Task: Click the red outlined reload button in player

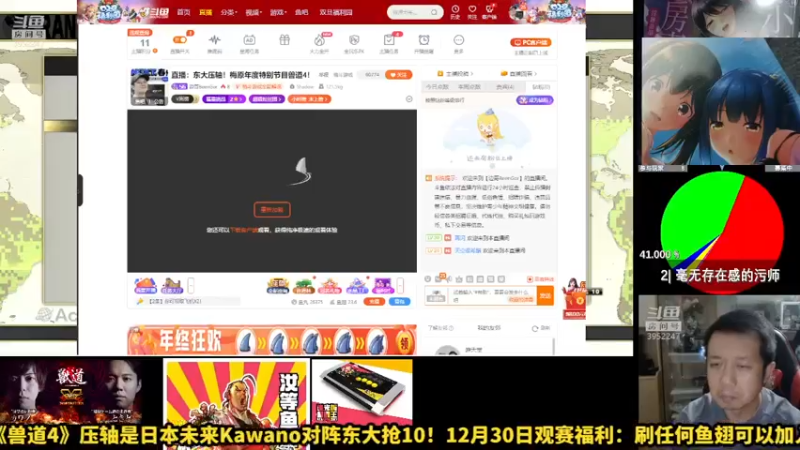Action: [272, 210]
